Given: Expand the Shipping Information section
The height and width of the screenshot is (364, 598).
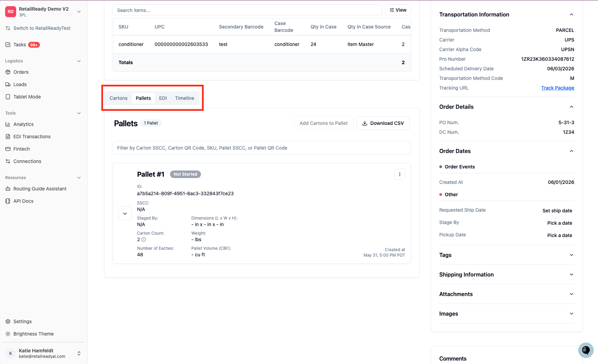Looking at the screenshot, I should [572, 274].
